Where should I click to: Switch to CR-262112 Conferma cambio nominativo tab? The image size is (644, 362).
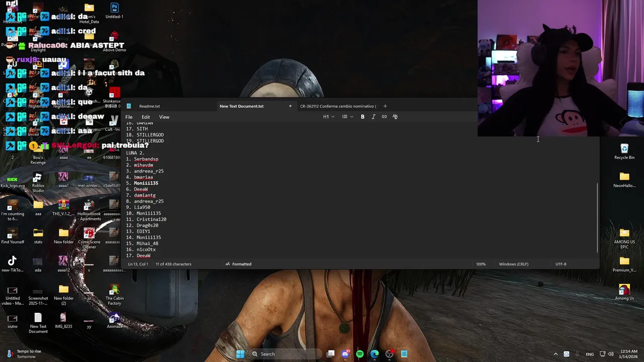coord(338,106)
